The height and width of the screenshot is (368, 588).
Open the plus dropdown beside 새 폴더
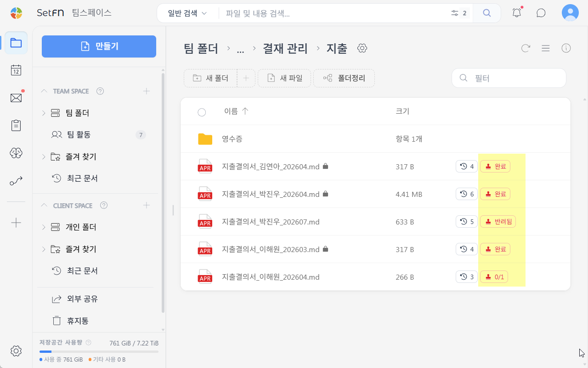click(x=246, y=78)
